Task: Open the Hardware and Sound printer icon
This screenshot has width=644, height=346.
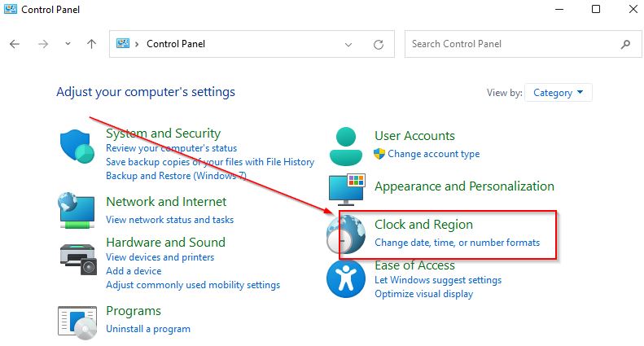Action: click(x=78, y=259)
